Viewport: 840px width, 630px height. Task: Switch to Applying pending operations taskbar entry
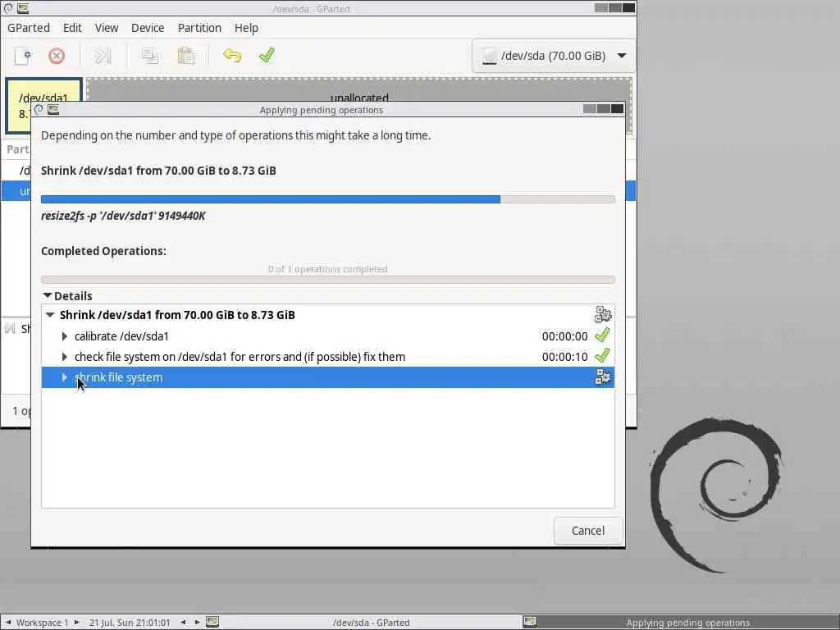[x=687, y=623]
